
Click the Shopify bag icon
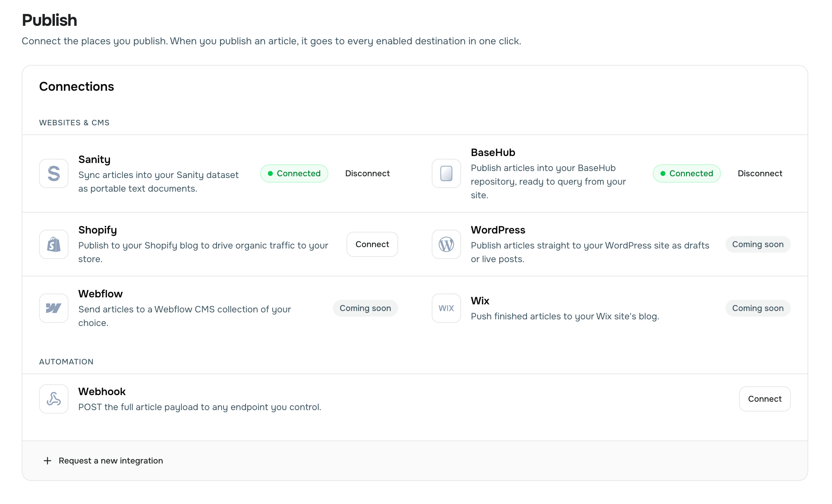[x=54, y=244]
